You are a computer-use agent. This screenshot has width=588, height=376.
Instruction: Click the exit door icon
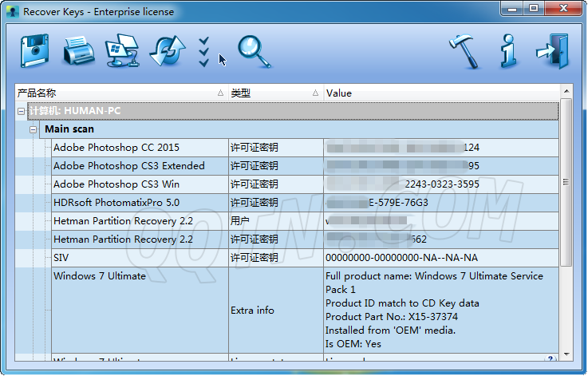pos(552,52)
